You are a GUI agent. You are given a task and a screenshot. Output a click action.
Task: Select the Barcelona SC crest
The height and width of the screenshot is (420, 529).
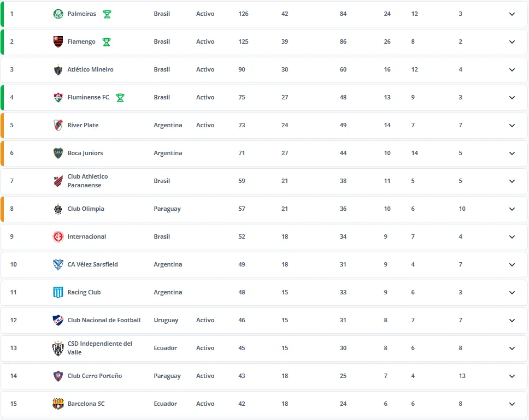click(57, 404)
